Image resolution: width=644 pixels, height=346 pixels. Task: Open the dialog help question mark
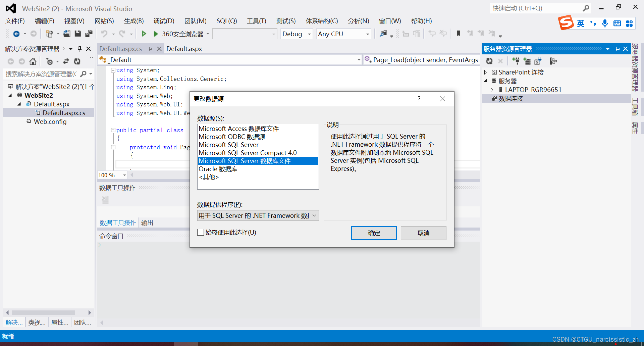[419, 99]
